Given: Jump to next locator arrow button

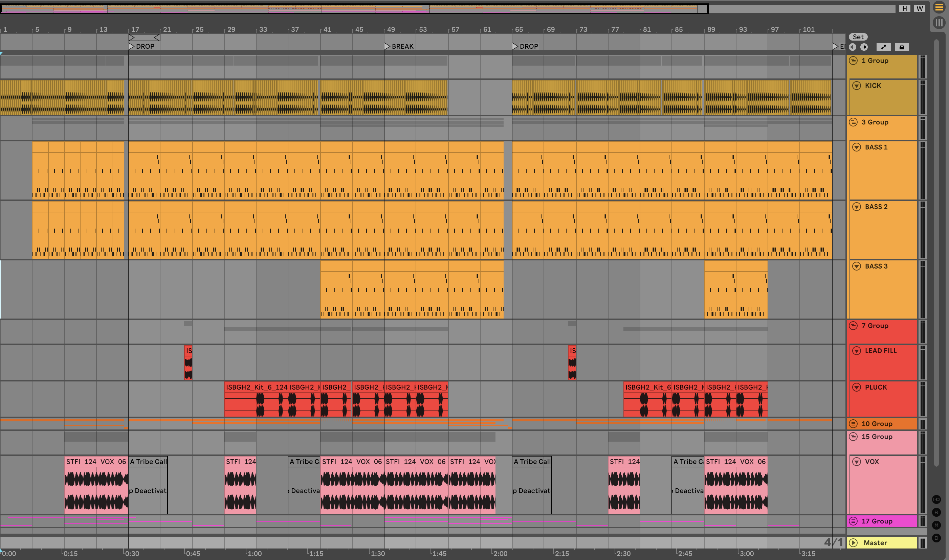Looking at the screenshot, I should [x=864, y=47].
